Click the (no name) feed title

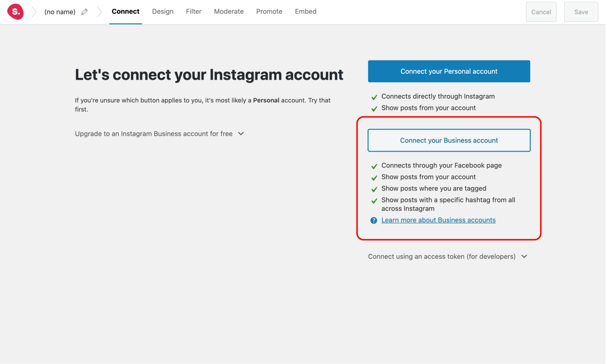[x=60, y=12]
